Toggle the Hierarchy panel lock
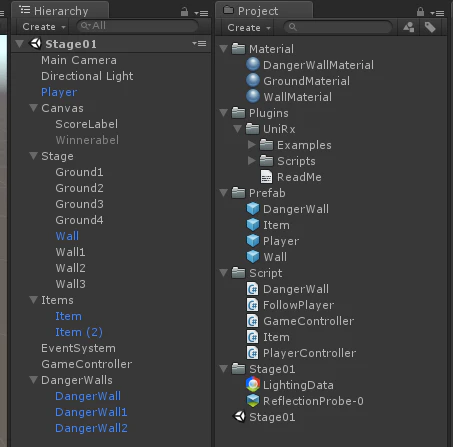 click(184, 12)
